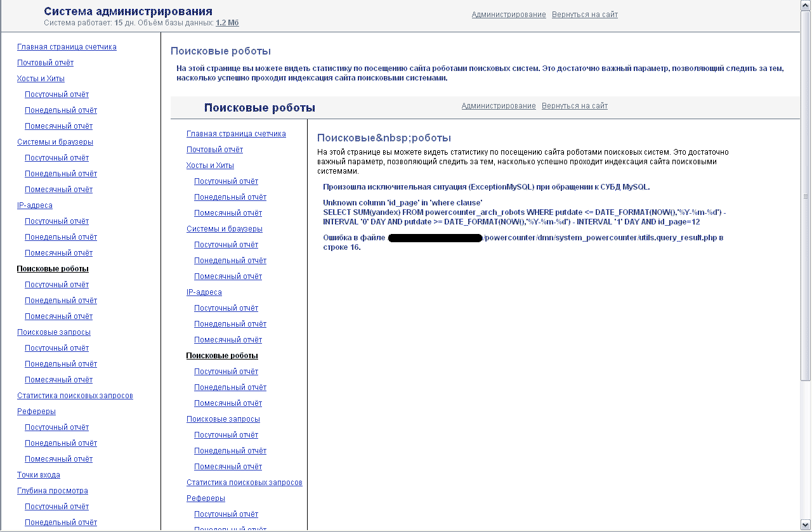Select bold Поисковые роботы in nested inner menu
This screenshot has width=812, height=532.
pos(222,356)
